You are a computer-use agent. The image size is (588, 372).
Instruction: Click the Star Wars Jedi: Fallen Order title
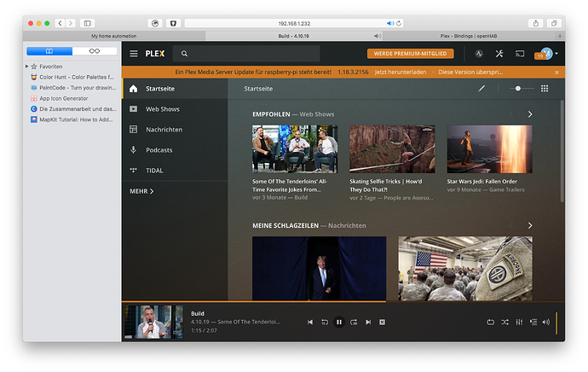pyautogui.click(x=481, y=182)
